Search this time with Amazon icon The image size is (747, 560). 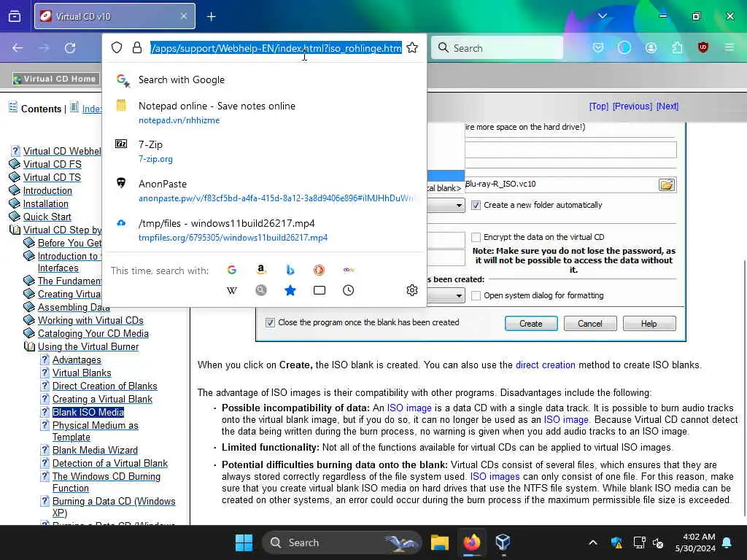(260, 270)
